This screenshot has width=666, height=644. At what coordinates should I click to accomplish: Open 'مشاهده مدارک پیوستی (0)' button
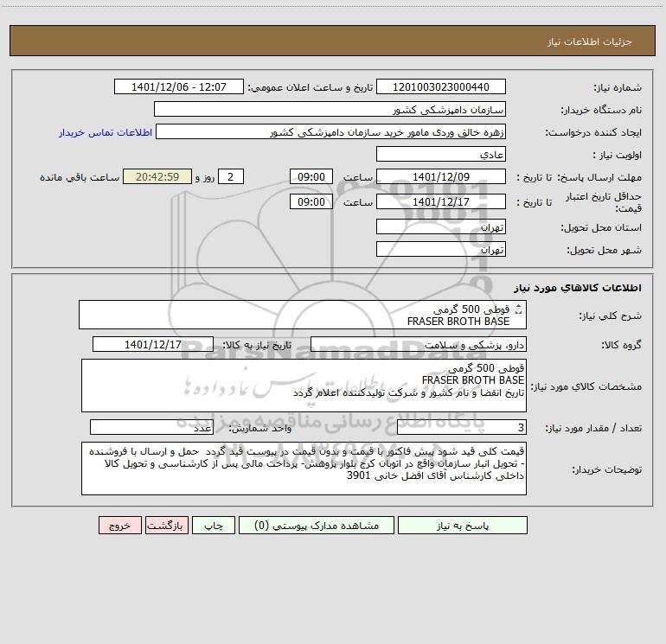317,526
